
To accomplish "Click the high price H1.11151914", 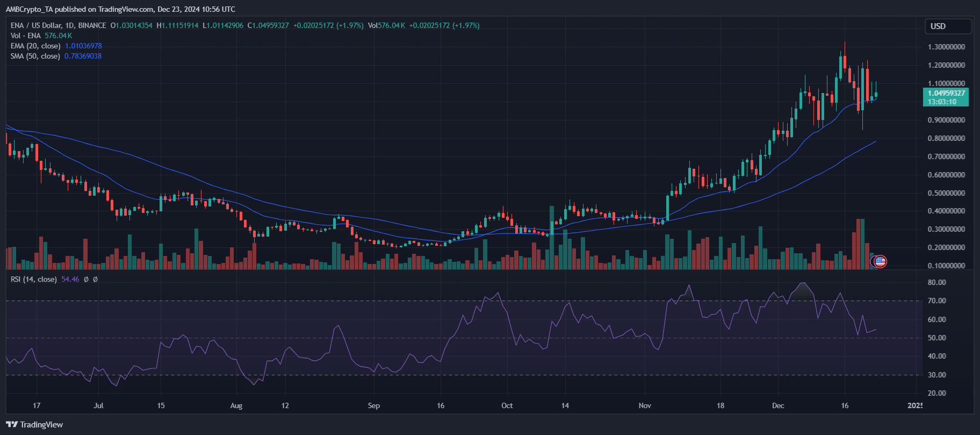I will 178,25.
